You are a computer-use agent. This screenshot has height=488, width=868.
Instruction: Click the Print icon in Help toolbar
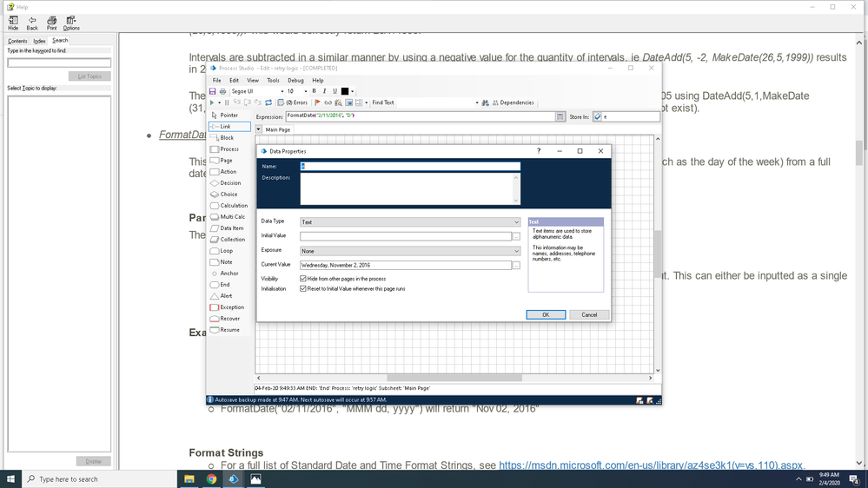coord(52,23)
